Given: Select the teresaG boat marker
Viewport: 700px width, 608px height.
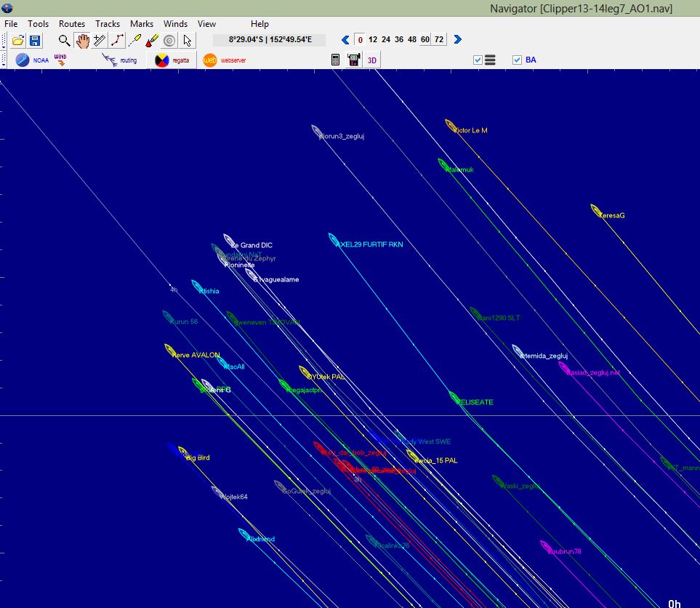Looking at the screenshot, I should click(x=596, y=211).
